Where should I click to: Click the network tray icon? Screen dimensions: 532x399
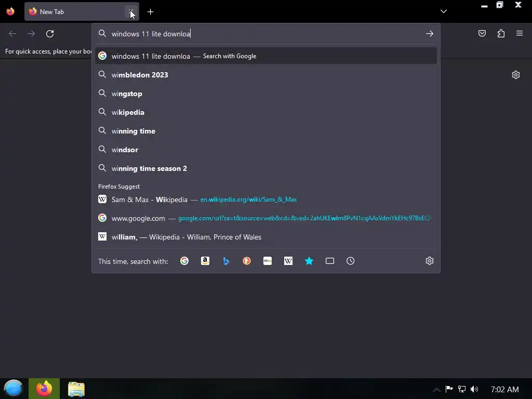[462, 389]
